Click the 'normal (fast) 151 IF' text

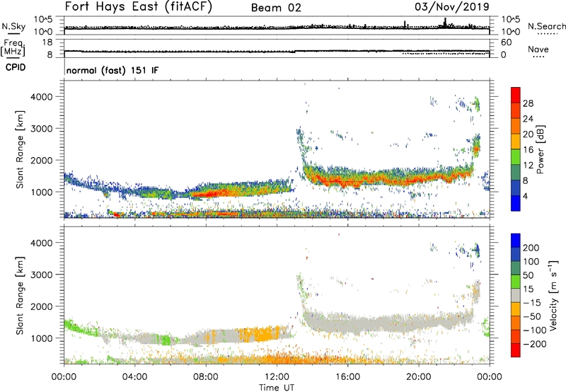click(x=112, y=70)
